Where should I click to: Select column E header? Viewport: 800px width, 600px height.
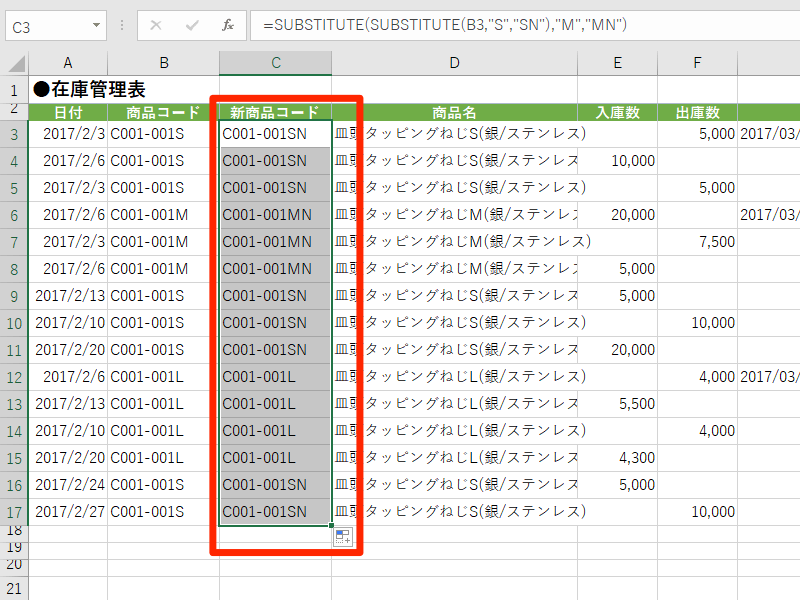point(617,63)
